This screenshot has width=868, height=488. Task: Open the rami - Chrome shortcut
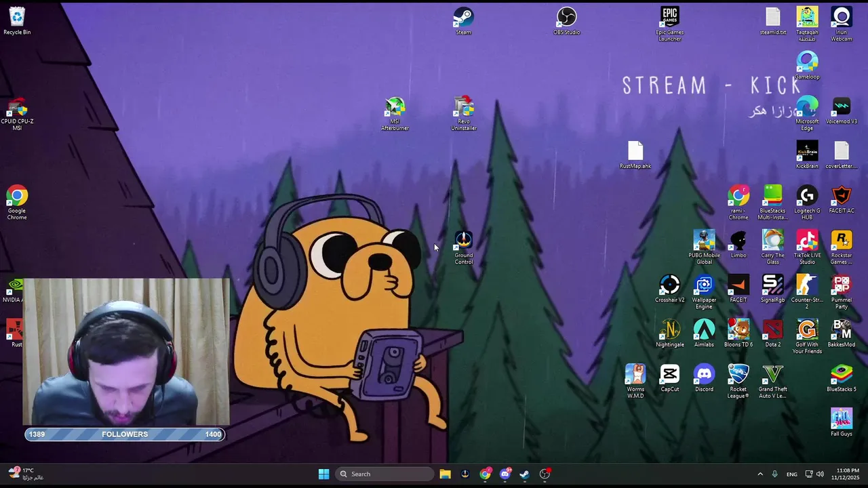[738, 203]
